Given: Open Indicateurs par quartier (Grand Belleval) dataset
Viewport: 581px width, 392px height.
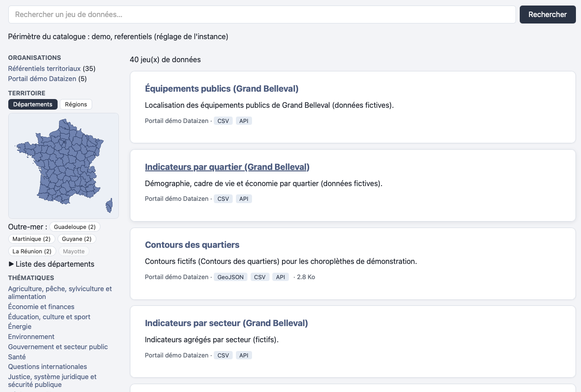Looking at the screenshot, I should 227,167.
